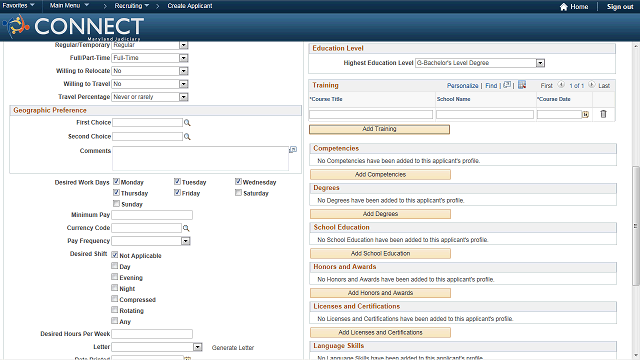Open the Course Date calendar picker

[x=585, y=115]
